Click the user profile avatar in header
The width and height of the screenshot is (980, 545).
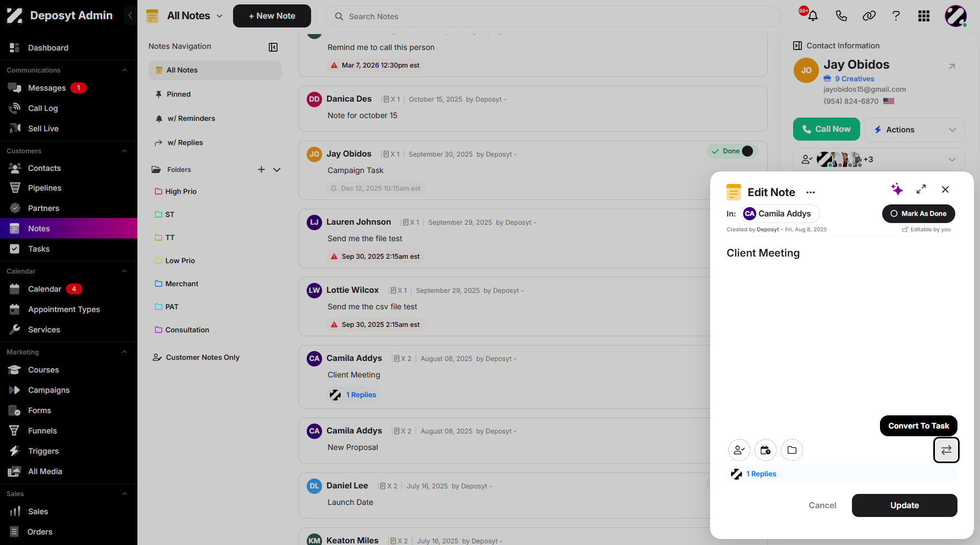pyautogui.click(x=956, y=16)
